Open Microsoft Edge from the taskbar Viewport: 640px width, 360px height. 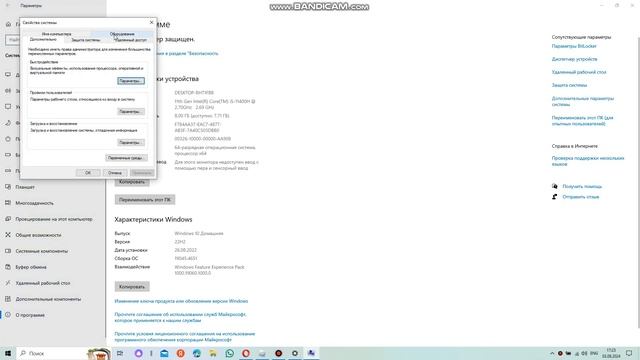click(197, 353)
